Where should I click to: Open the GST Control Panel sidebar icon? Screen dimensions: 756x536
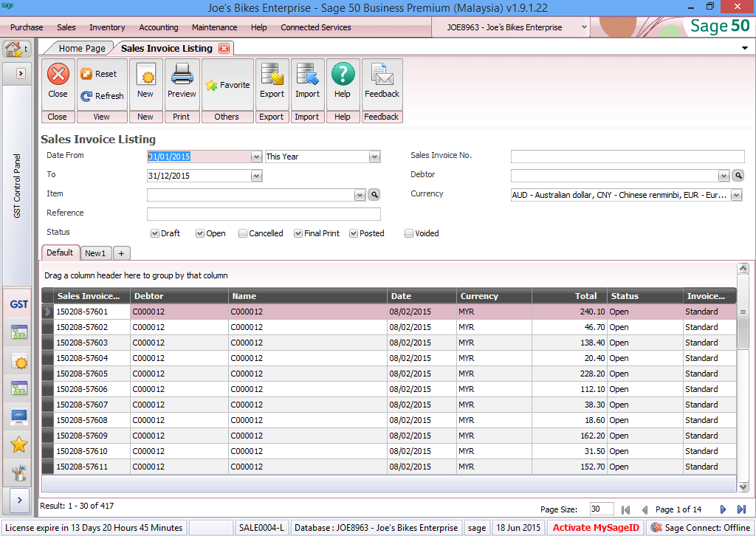tap(16, 202)
